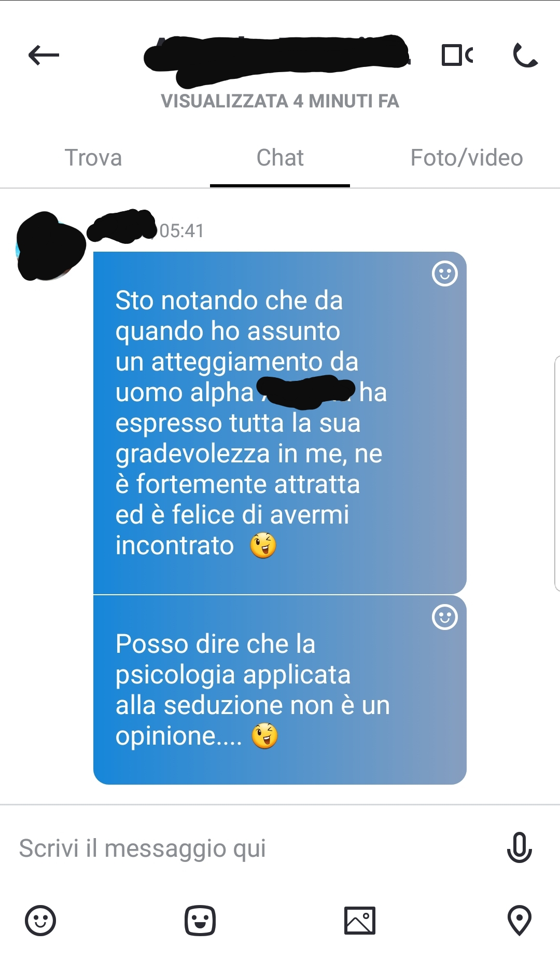This screenshot has height=959, width=560.
Task: Attach a photo from the gallery
Action: 360,921
